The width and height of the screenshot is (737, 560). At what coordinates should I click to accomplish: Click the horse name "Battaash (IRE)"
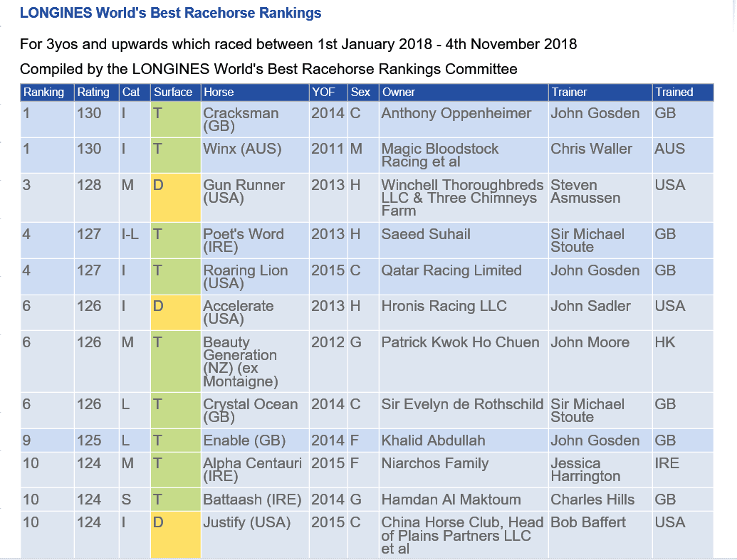click(252, 500)
